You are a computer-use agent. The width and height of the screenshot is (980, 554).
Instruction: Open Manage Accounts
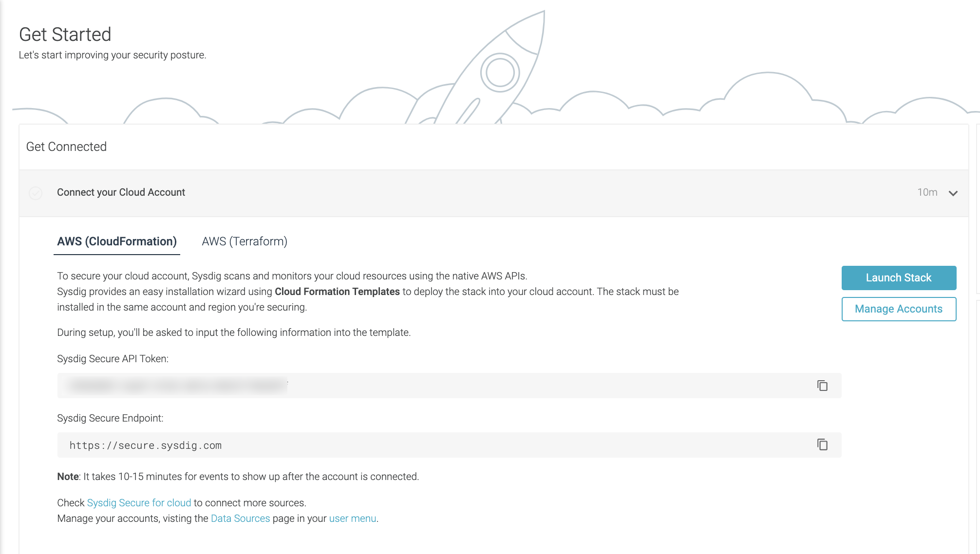pyautogui.click(x=898, y=309)
